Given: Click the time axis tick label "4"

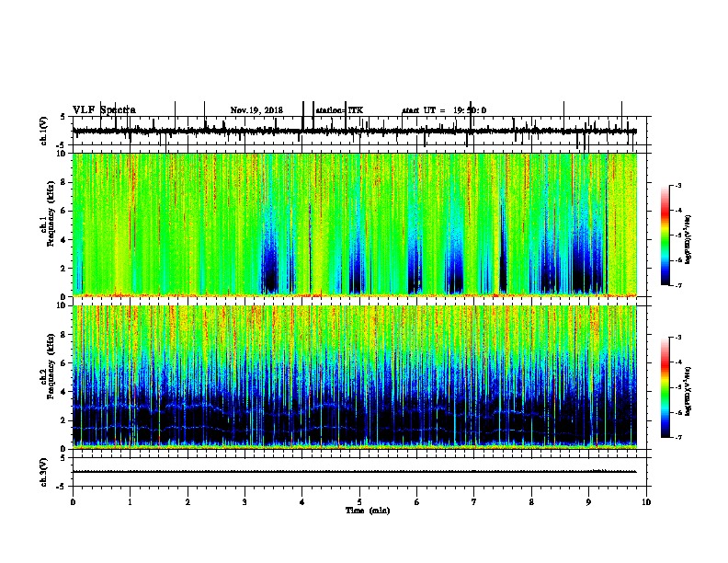Looking at the screenshot, I should coord(302,501).
